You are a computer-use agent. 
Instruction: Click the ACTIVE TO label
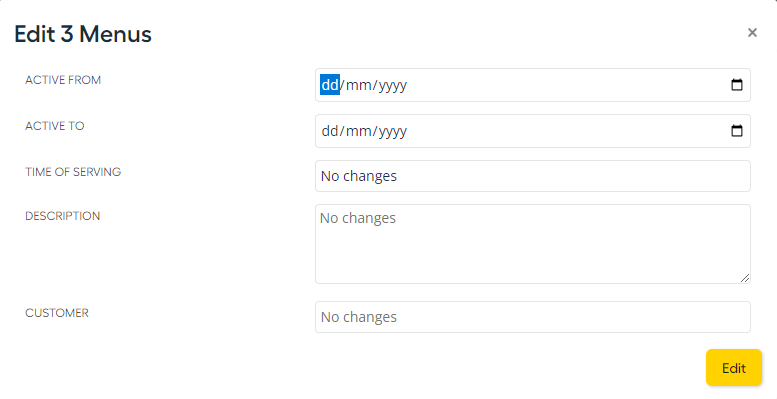pos(55,126)
